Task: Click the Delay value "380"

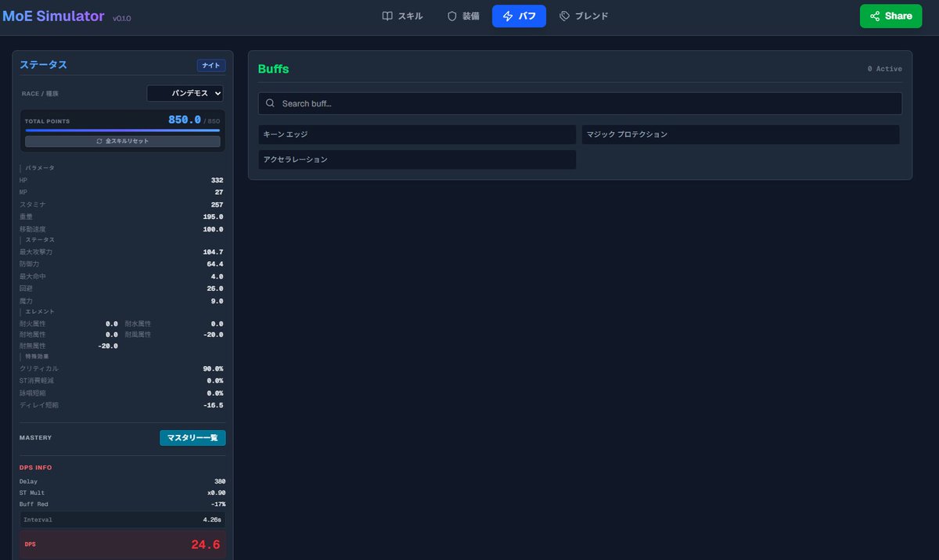Action: [219, 482]
